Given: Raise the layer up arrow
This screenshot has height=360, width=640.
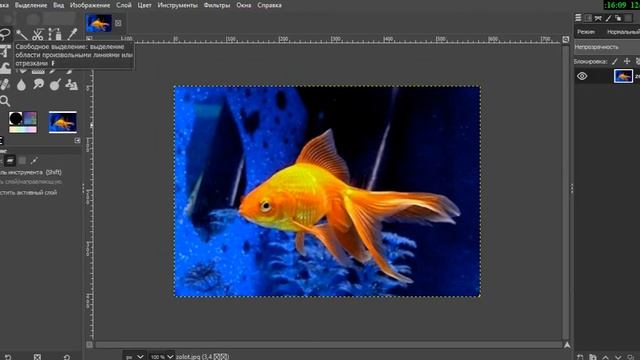Looking at the screenshot, I should pyautogui.click(x=605, y=357).
